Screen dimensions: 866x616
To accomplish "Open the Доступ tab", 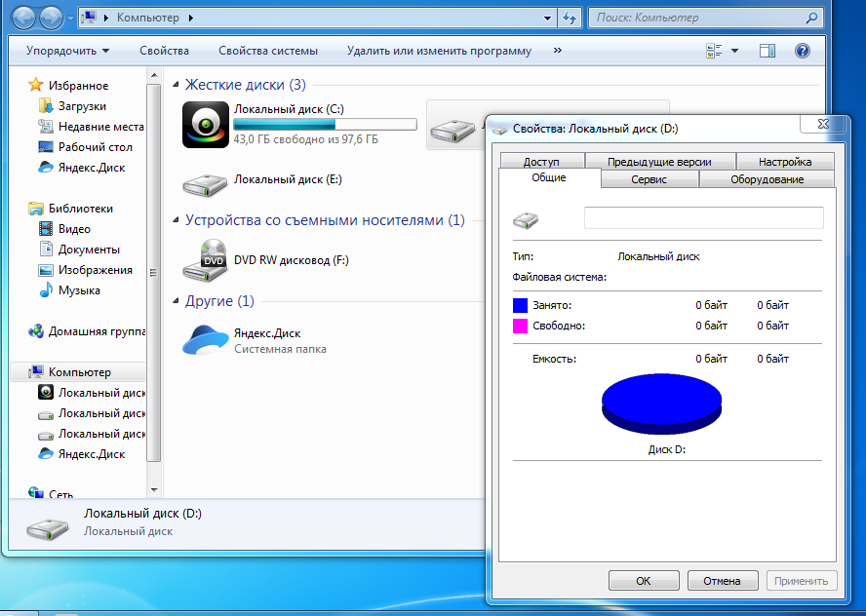I will click(x=541, y=162).
